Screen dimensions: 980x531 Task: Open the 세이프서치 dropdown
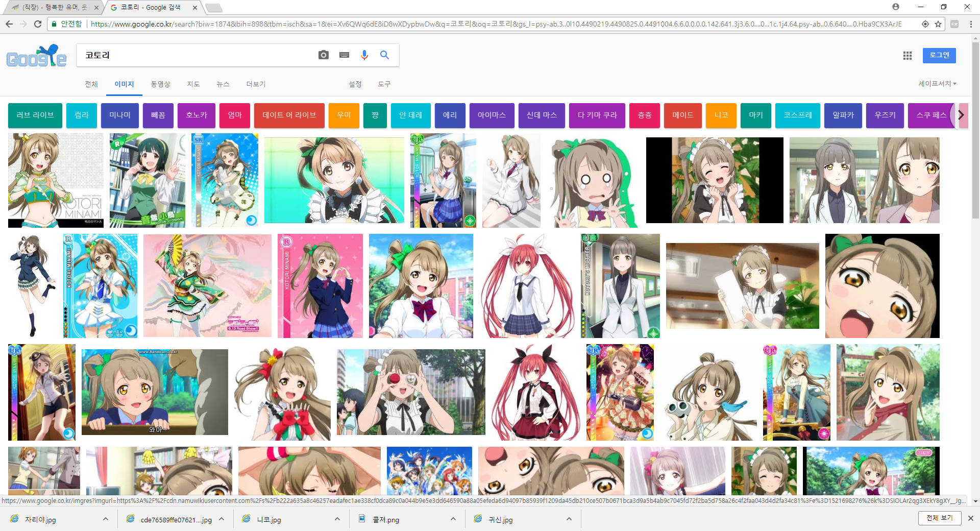[938, 84]
